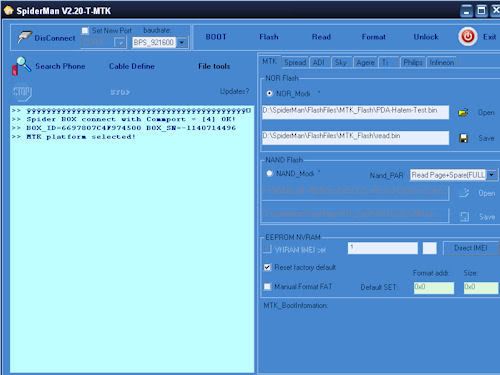Enable the Manual Format FAT checkbox

267,286
